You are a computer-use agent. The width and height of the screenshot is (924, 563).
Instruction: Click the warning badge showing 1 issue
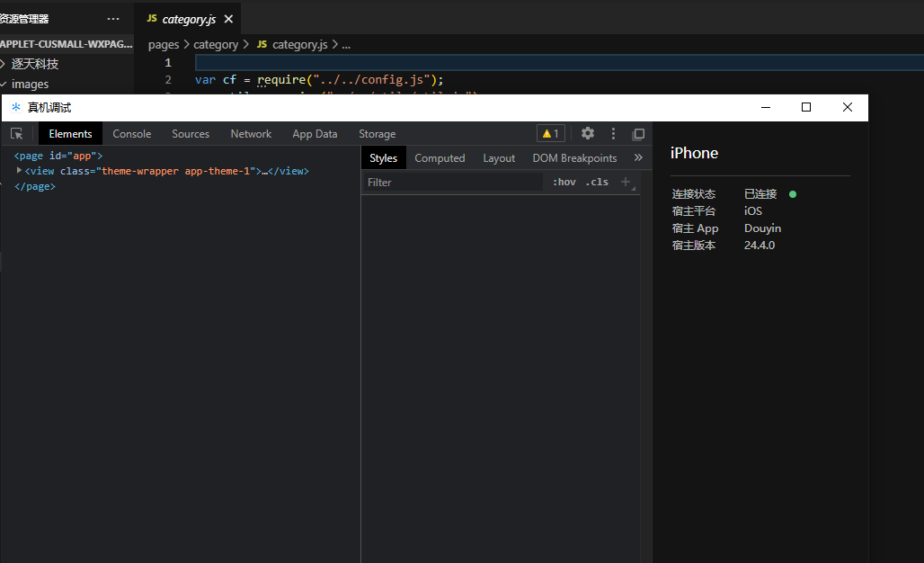coord(551,134)
